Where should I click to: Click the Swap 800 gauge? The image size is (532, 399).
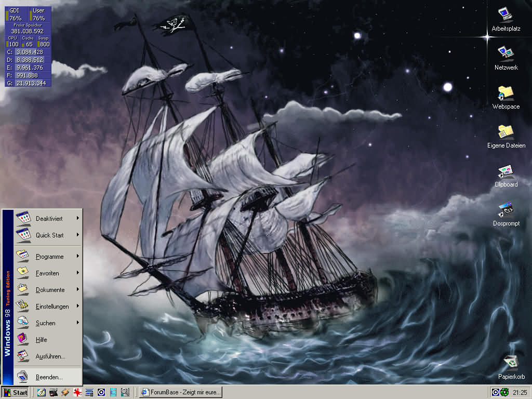[44, 42]
